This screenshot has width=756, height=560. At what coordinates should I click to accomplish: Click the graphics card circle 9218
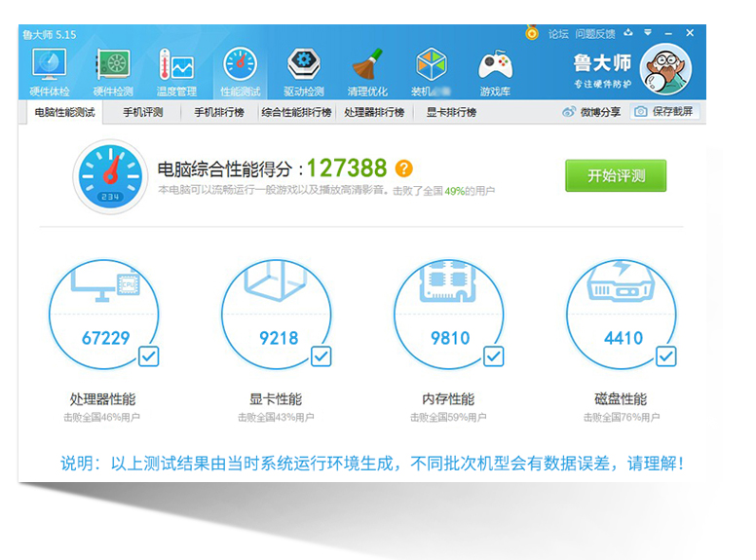[277, 315]
